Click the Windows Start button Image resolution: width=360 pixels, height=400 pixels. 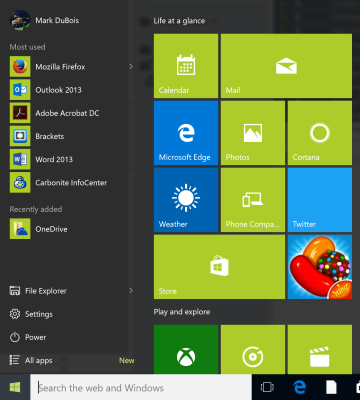coord(15,387)
